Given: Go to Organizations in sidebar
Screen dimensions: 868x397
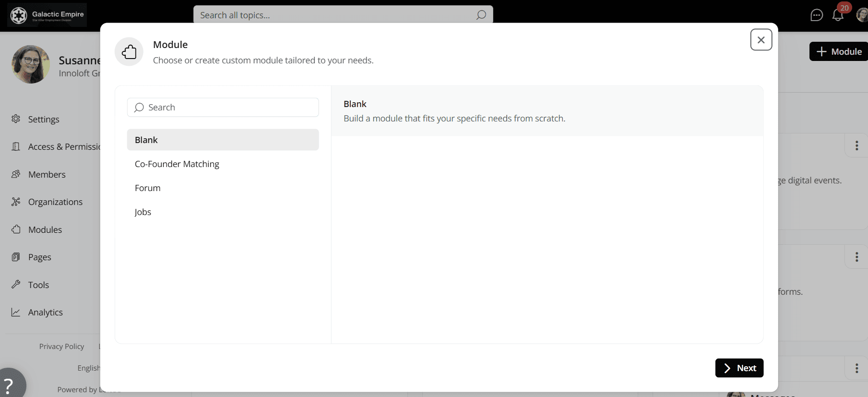Looking at the screenshot, I should click(x=55, y=202).
